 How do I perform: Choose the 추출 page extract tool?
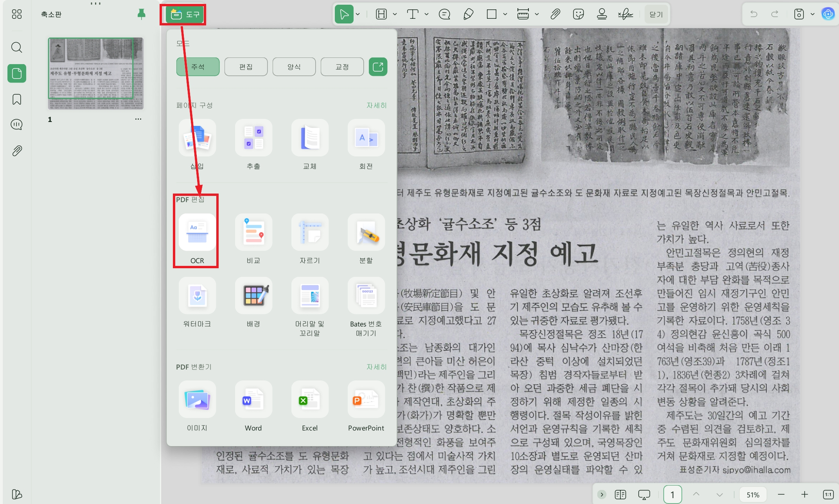(x=253, y=145)
